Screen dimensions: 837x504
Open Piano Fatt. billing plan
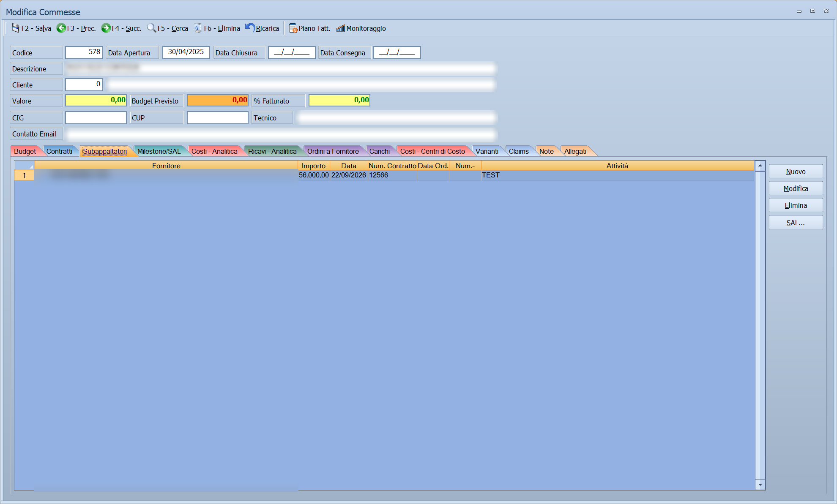click(x=309, y=28)
